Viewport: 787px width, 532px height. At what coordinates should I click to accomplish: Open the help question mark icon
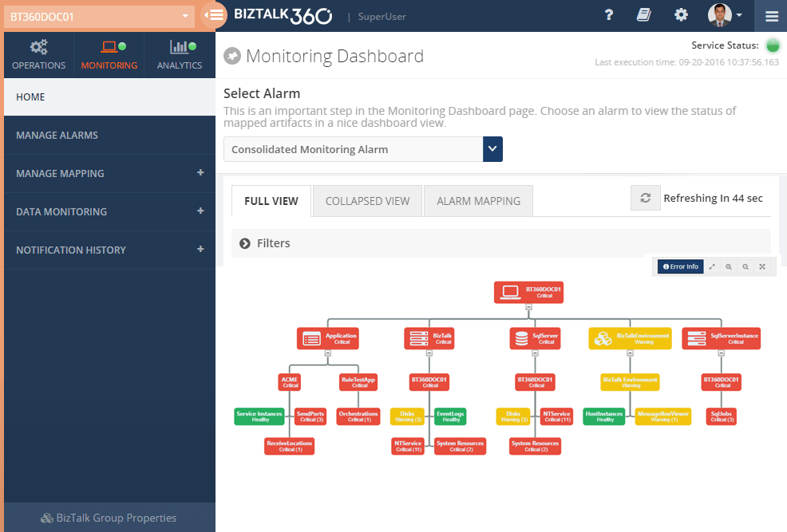(x=609, y=15)
